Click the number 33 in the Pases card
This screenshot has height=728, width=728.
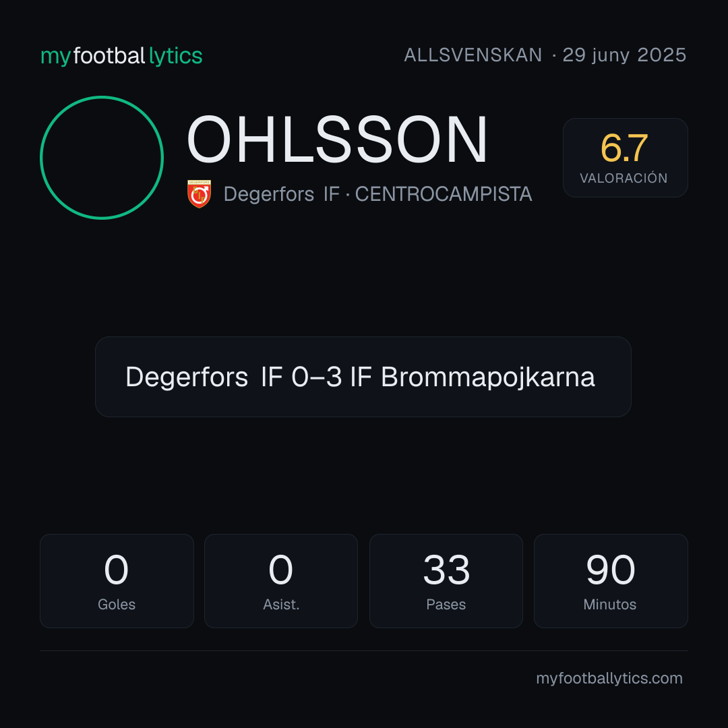[446, 569]
